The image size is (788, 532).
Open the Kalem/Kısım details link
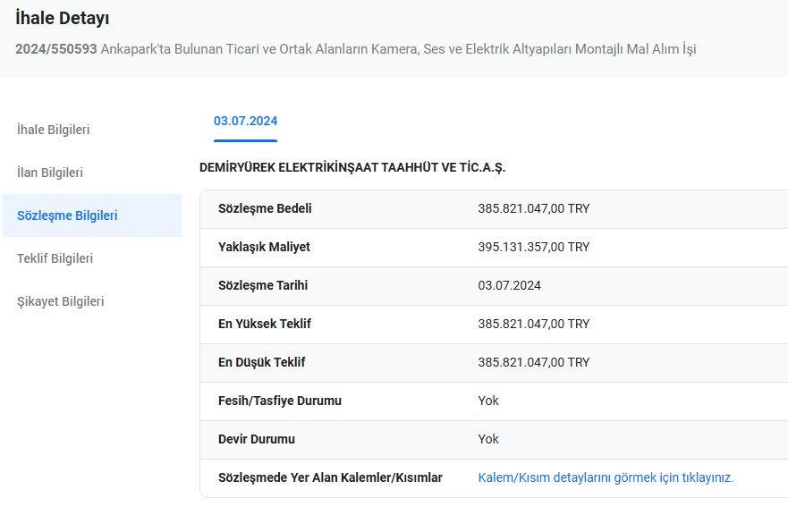tap(606, 477)
